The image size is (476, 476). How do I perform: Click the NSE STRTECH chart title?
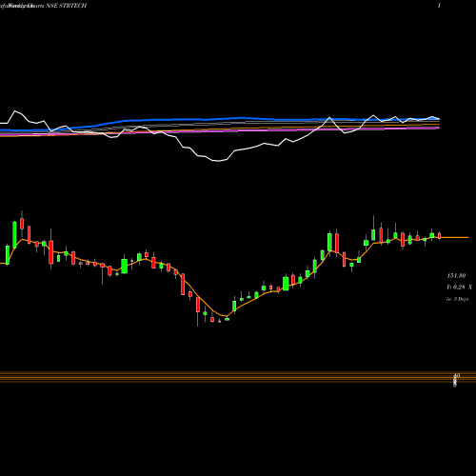(x=66, y=6)
